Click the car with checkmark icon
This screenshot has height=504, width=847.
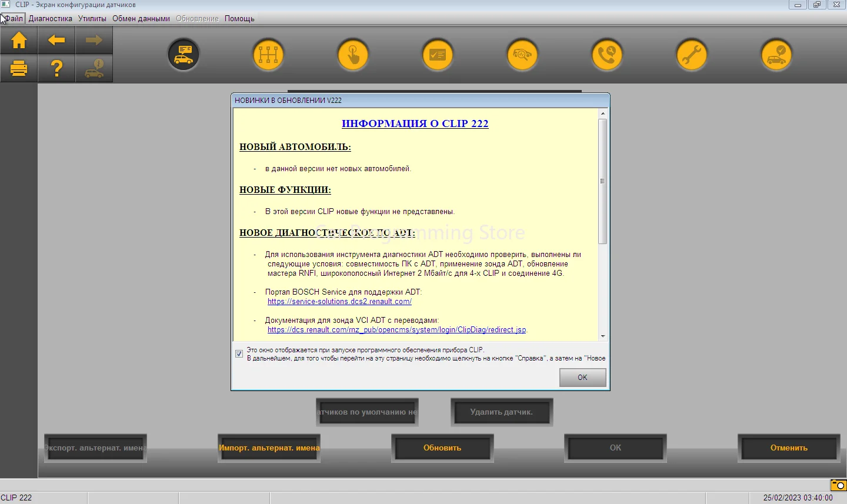[x=776, y=54]
